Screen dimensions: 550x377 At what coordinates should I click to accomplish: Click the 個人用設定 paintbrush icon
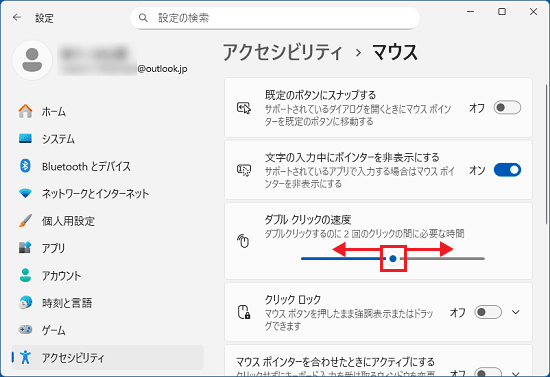(25, 221)
